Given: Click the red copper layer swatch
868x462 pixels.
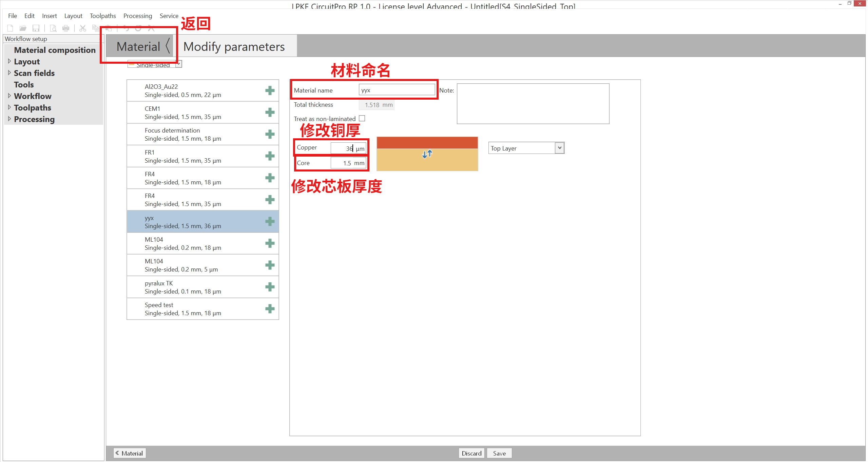Looking at the screenshot, I should click(427, 142).
